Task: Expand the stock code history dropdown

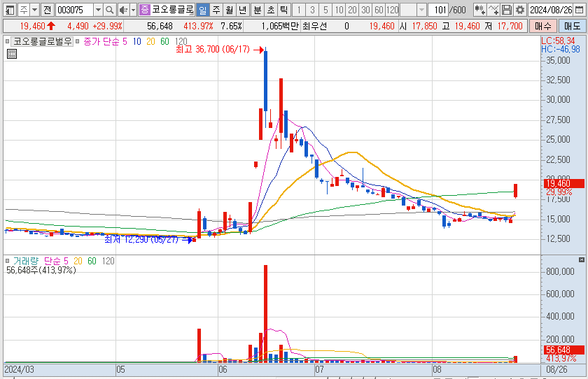Action: [x=98, y=10]
